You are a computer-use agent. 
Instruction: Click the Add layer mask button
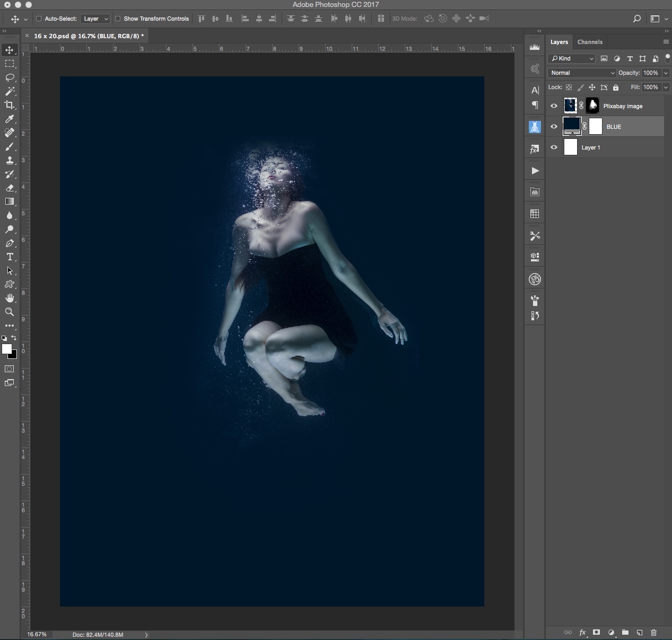(x=597, y=633)
